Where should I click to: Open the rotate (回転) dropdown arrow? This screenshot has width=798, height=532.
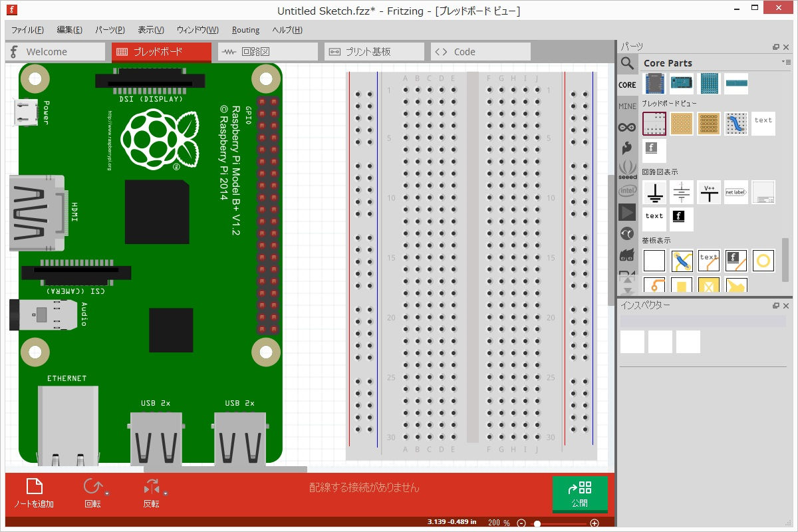coord(107,493)
